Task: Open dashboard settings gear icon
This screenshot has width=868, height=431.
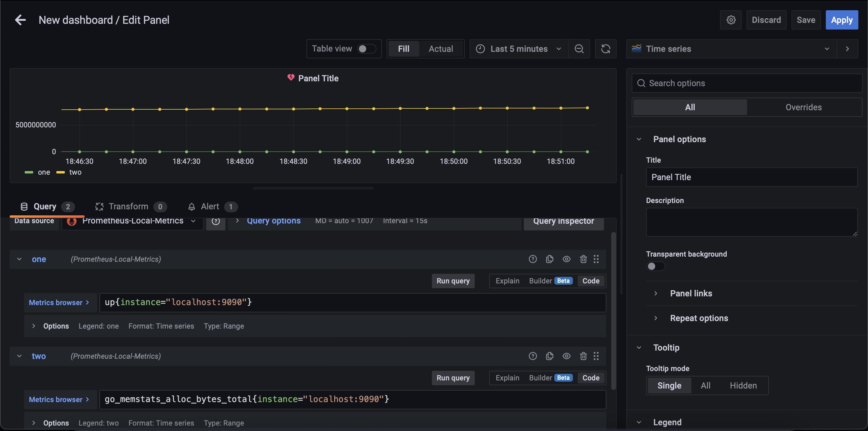Action: pyautogui.click(x=731, y=20)
